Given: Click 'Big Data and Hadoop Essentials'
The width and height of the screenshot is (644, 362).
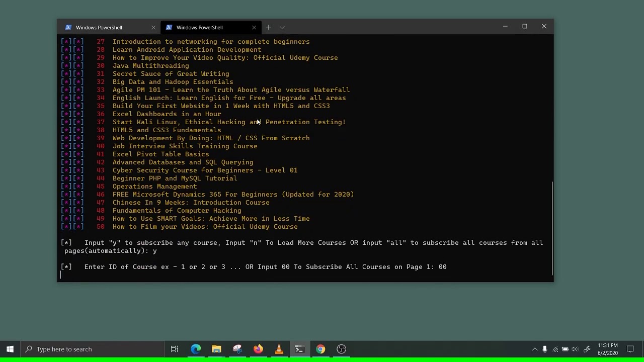Looking at the screenshot, I should tap(173, 82).
